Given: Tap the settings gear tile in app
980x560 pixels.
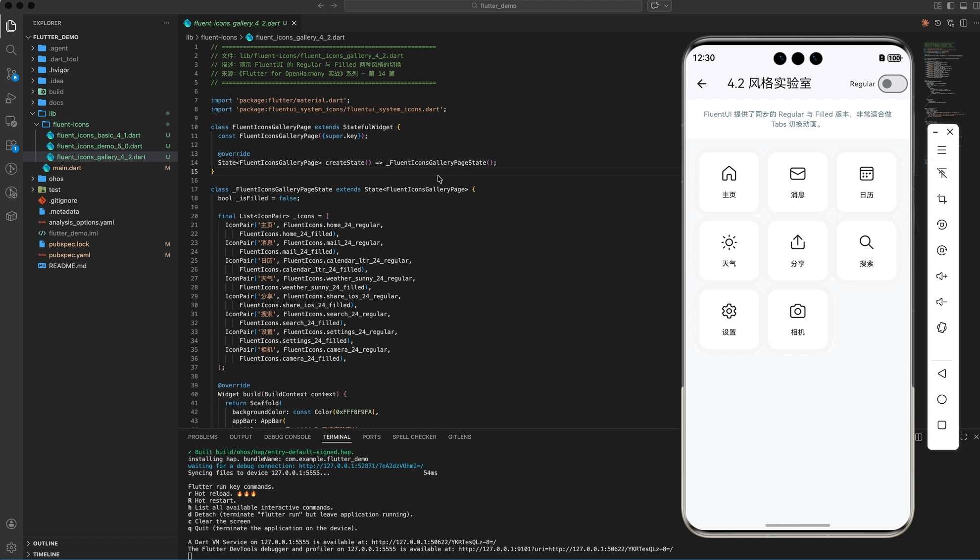Looking at the screenshot, I should (x=729, y=319).
